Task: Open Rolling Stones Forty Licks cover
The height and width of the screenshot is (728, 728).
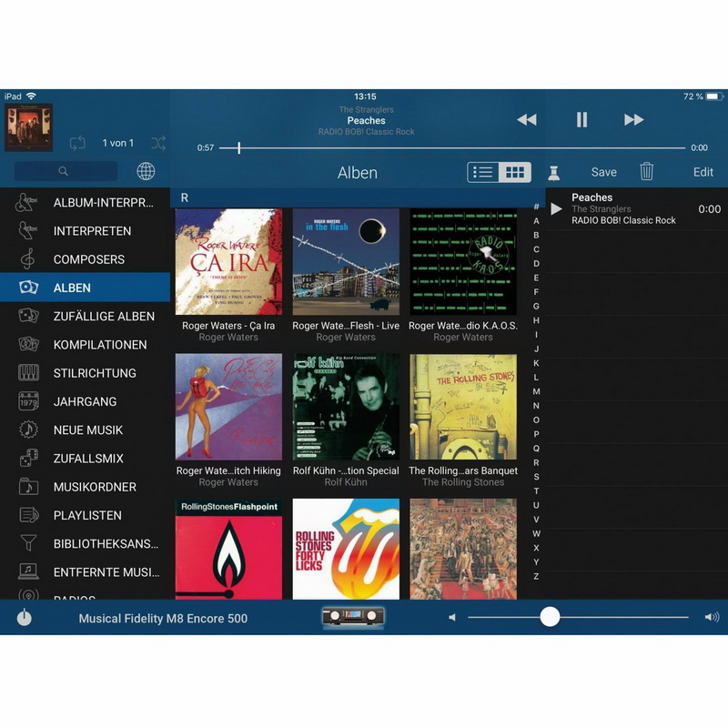Action: [346, 550]
